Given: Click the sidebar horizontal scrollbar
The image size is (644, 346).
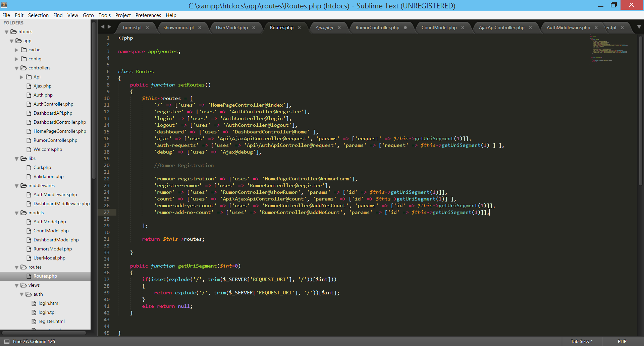Looking at the screenshot, I should pos(44,333).
